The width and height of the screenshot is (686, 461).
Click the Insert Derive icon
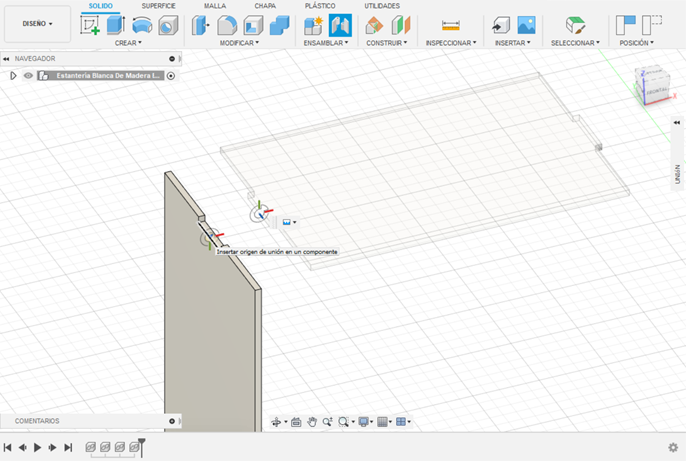pos(501,25)
